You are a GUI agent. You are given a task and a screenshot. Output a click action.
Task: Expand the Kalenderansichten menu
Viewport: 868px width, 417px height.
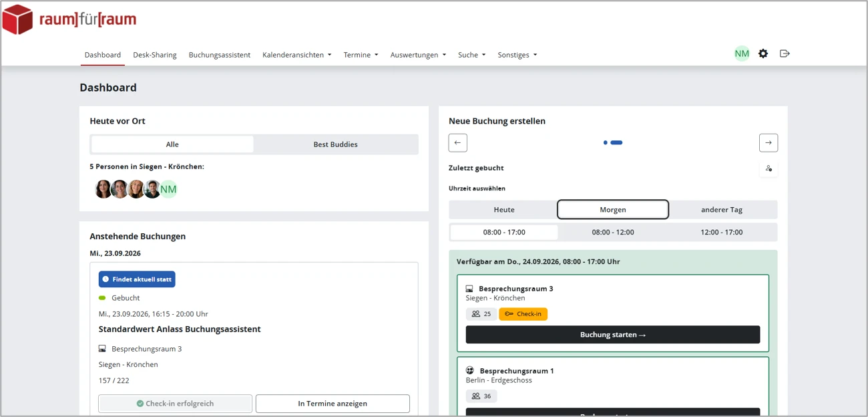(x=297, y=55)
